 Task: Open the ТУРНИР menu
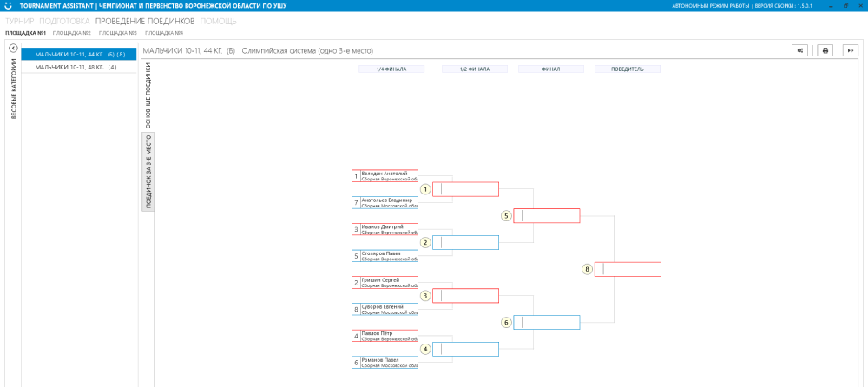click(x=20, y=20)
